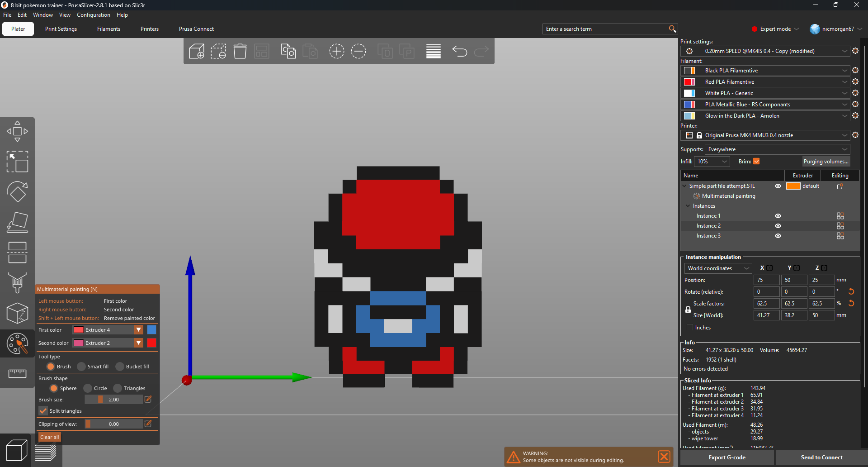Open Print Settings tab
This screenshot has height=467, width=868.
coord(61,29)
